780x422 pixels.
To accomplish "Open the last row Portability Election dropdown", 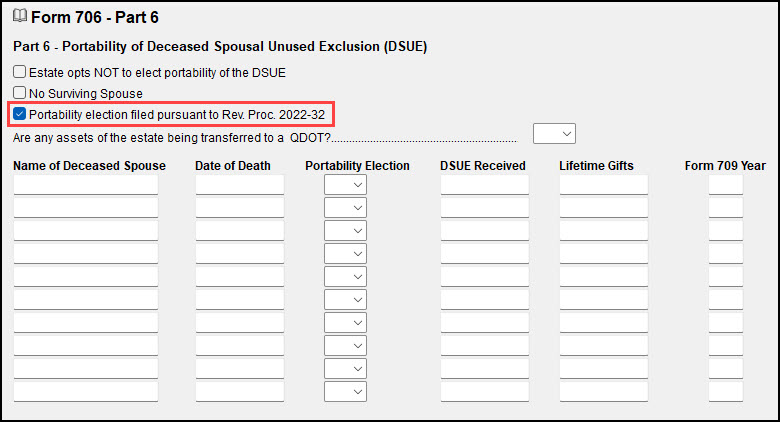I will [x=345, y=392].
